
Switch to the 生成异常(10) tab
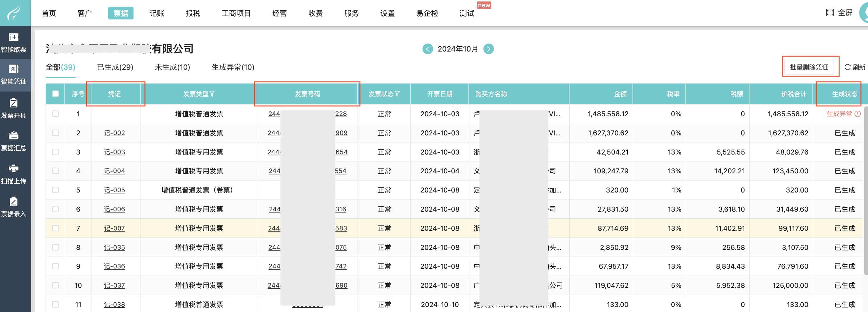coord(233,67)
